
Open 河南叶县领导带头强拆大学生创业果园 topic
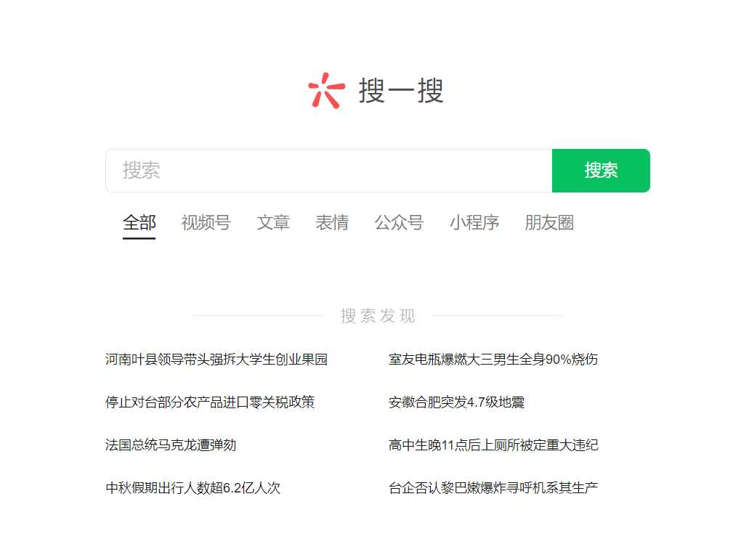click(x=216, y=359)
